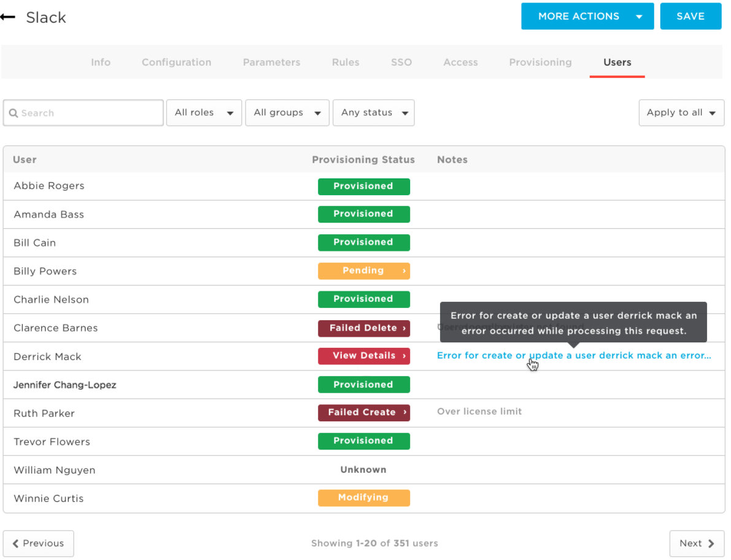Click the SAVE button
The width and height of the screenshot is (731, 560).
point(690,17)
